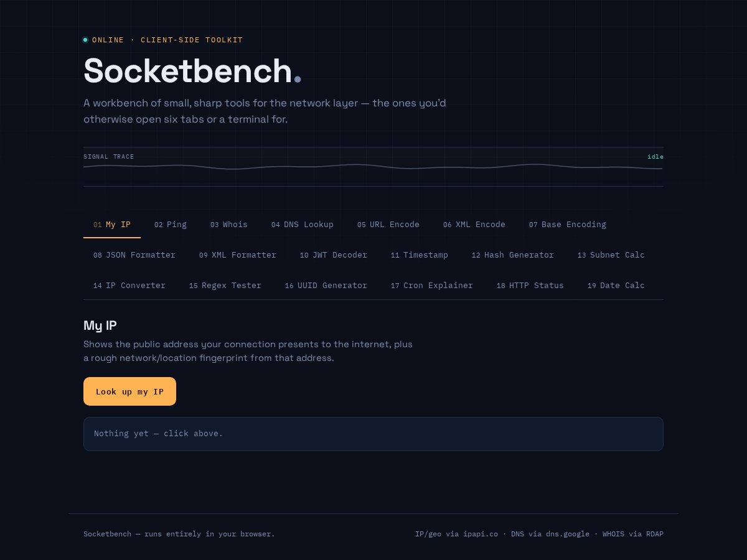Click the 'My IP' section heading

(100, 325)
